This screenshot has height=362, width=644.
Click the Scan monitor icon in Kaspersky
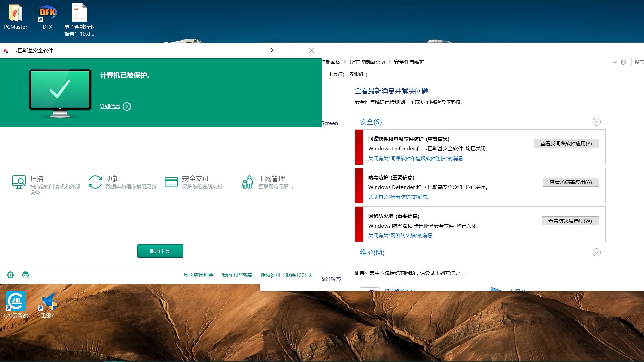click(19, 182)
